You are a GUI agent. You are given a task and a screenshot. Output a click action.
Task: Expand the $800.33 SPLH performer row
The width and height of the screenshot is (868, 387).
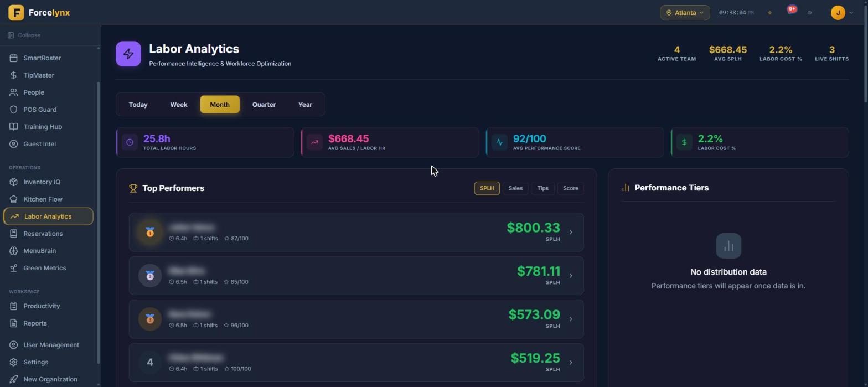coord(356,233)
